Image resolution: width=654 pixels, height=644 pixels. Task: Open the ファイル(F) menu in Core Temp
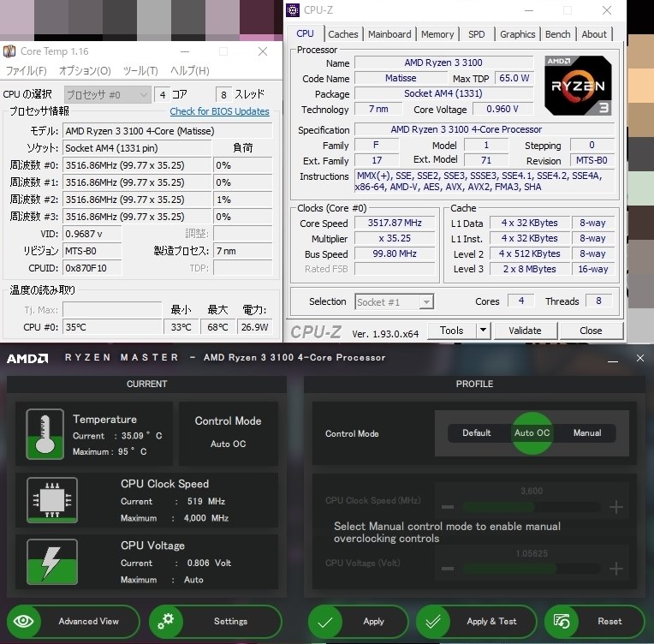26,70
